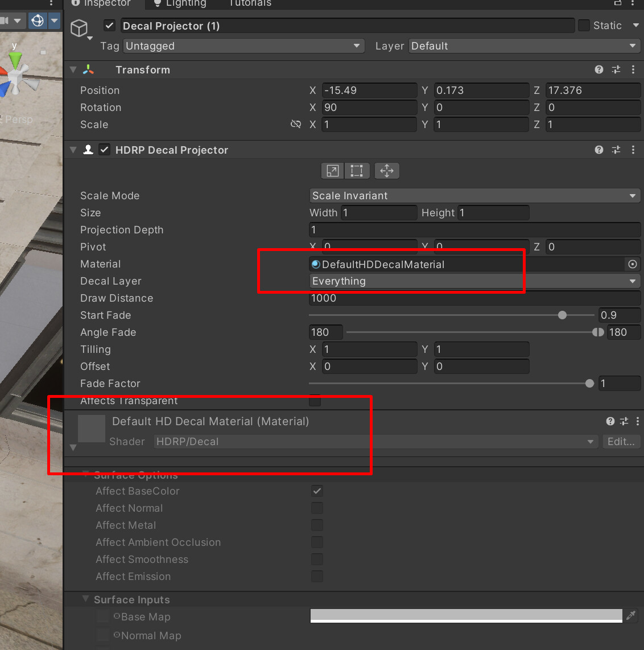Open HDRP Decal Projector help

point(599,150)
